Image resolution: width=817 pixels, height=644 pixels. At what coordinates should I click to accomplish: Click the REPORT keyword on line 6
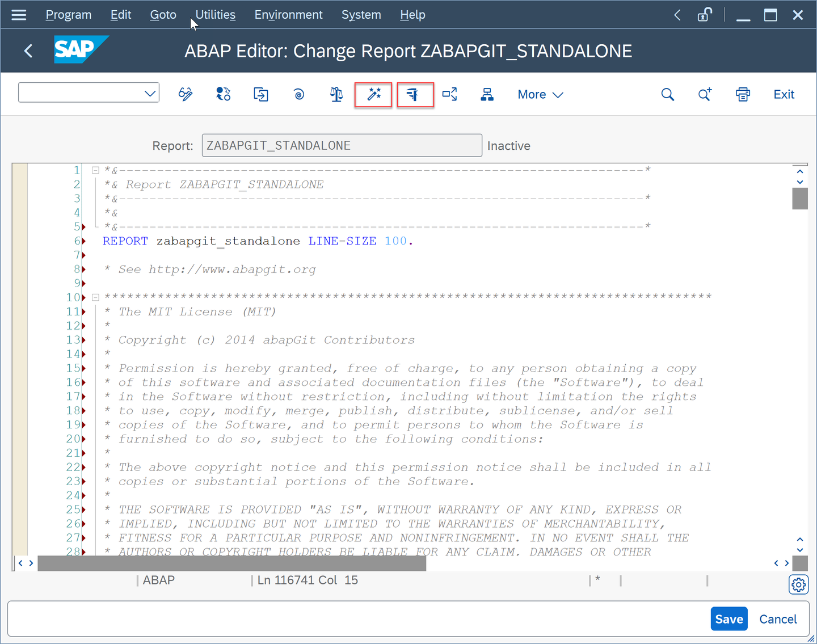tap(125, 241)
